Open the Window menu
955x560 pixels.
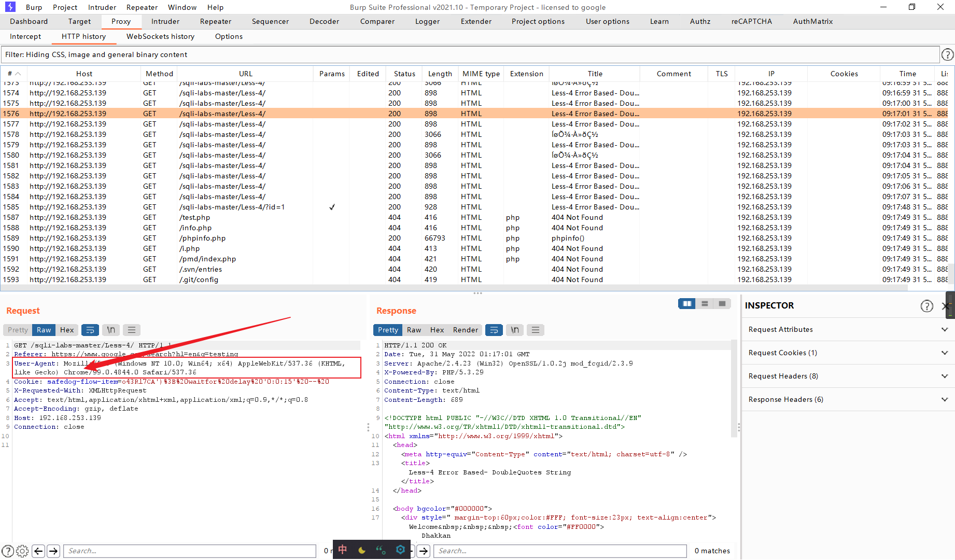point(182,7)
